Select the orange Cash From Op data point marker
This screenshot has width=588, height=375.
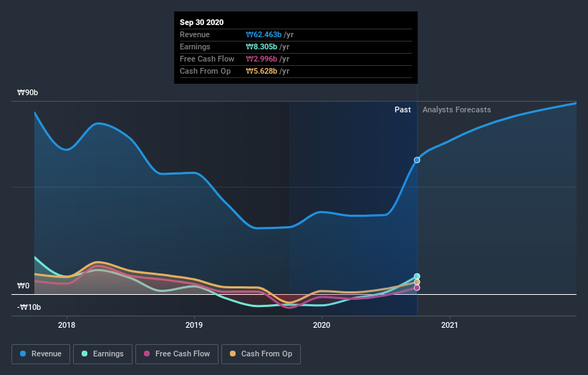click(x=417, y=282)
